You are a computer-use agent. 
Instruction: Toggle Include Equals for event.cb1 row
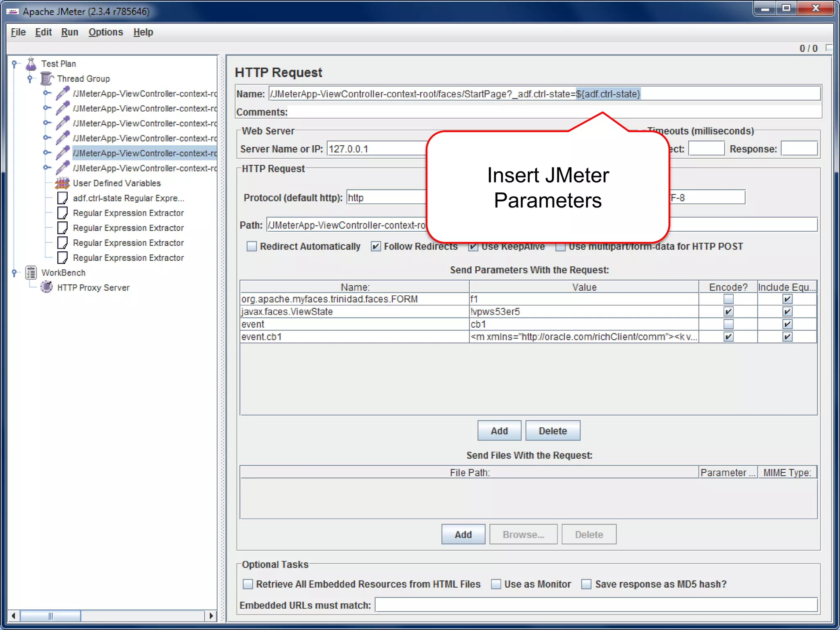click(787, 337)
